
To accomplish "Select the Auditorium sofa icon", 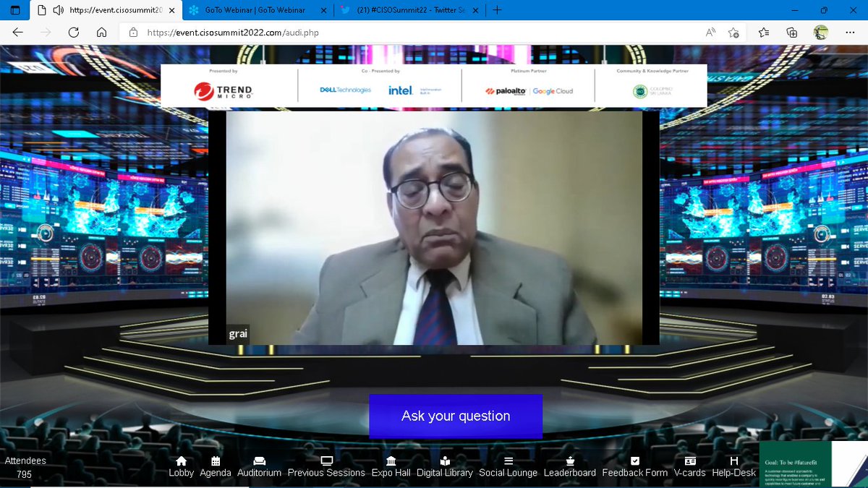I will point(259,461).
